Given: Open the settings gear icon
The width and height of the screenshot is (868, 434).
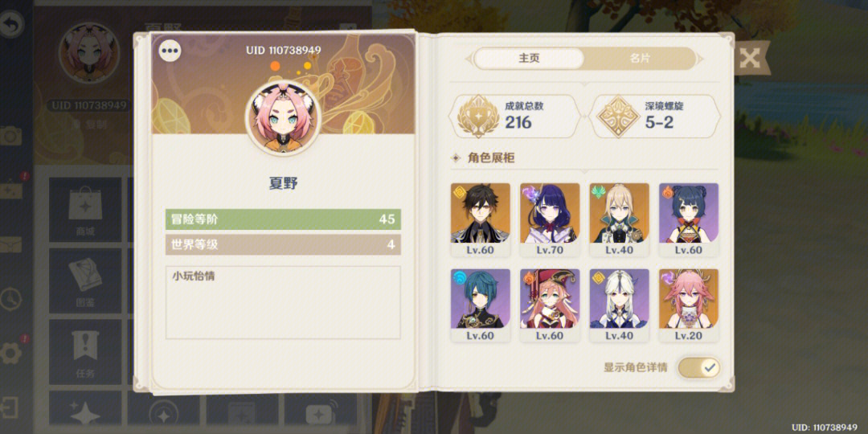Looking at the screenshot, I should [x=11, y=353].
